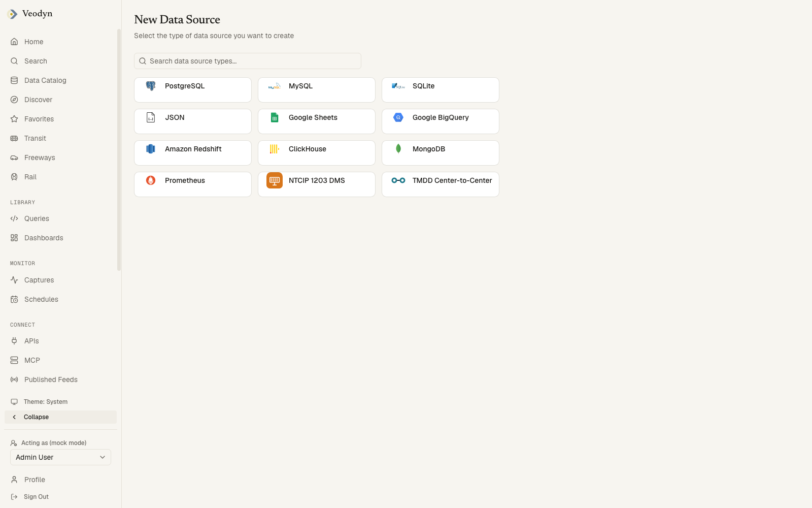Pick TMDD Center-to-Center data source
Image resolution: width=812 pixels, height=508 pixels.
(x=441, y=184)
